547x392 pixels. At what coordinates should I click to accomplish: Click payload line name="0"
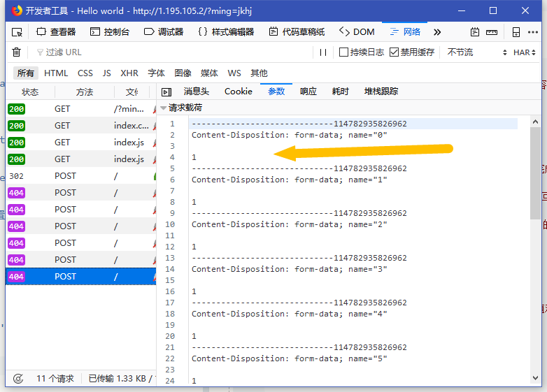289,135
